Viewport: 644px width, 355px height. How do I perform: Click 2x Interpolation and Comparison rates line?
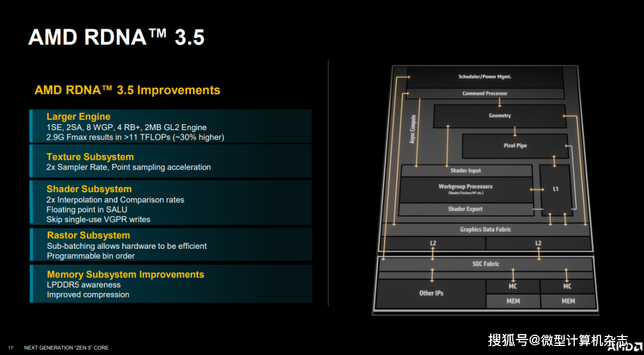coord(116,200)
